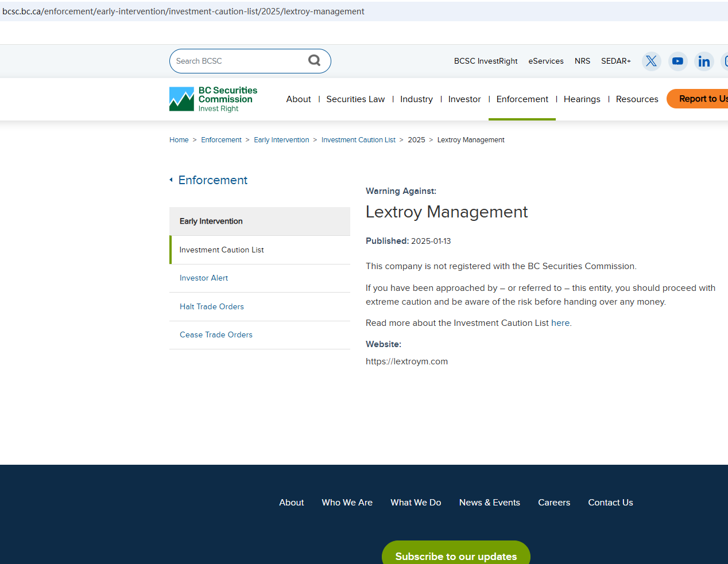Click the browser address bar URL
Image resolution: width=728 pixels, height=564 pixels.
click(x=183, y=11)
